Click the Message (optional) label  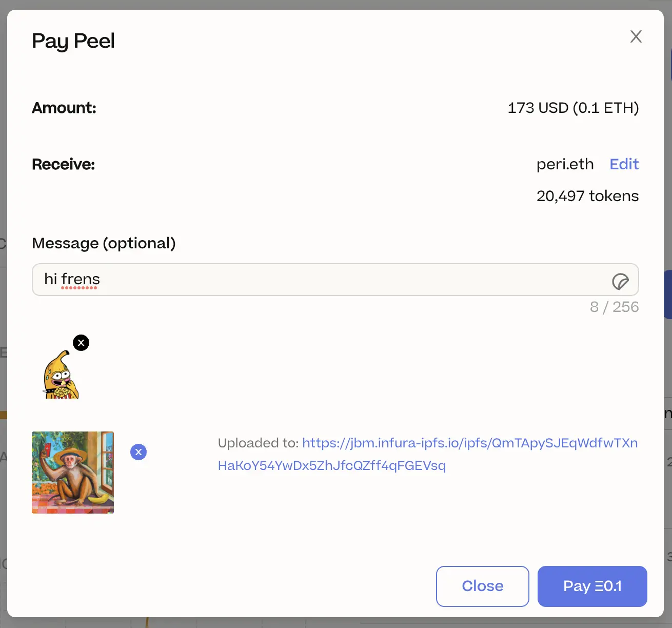click(x=104, y=243)
